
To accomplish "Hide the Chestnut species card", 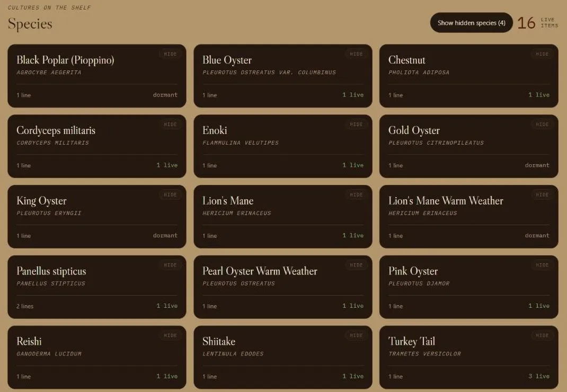I will tap(542, 54).
